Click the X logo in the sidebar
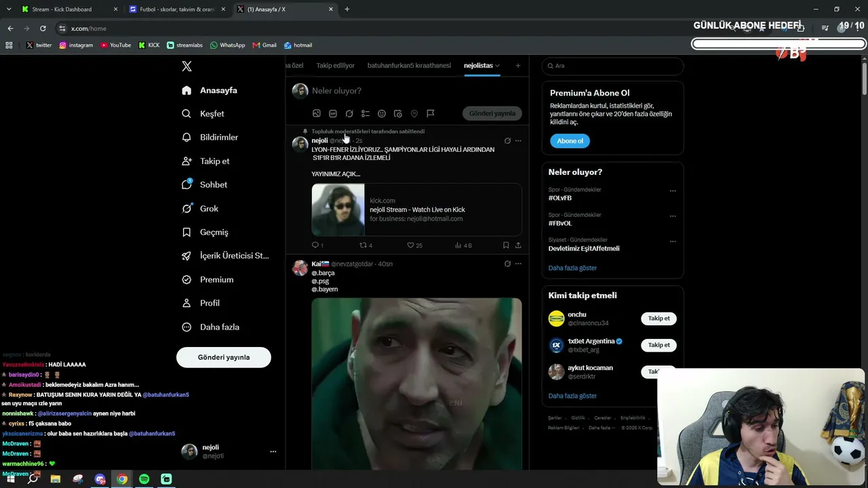Viewport: 868px width, 488px height. click(x=187, y=66)
